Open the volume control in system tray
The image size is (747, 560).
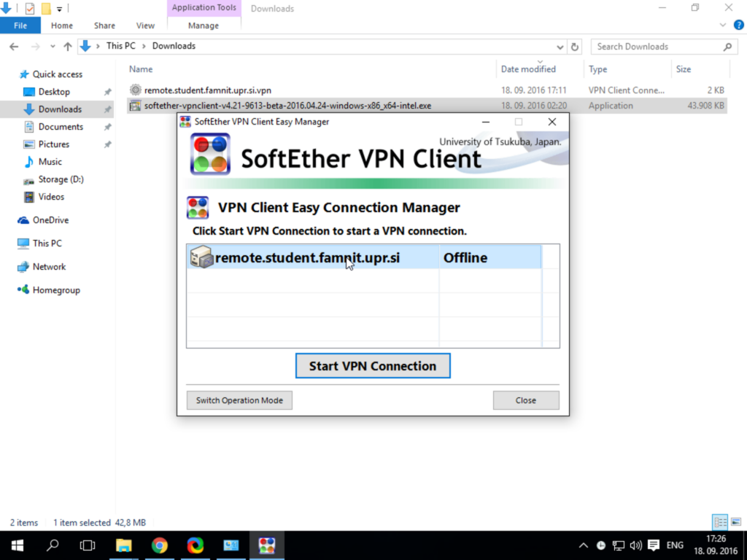point(635,545)
